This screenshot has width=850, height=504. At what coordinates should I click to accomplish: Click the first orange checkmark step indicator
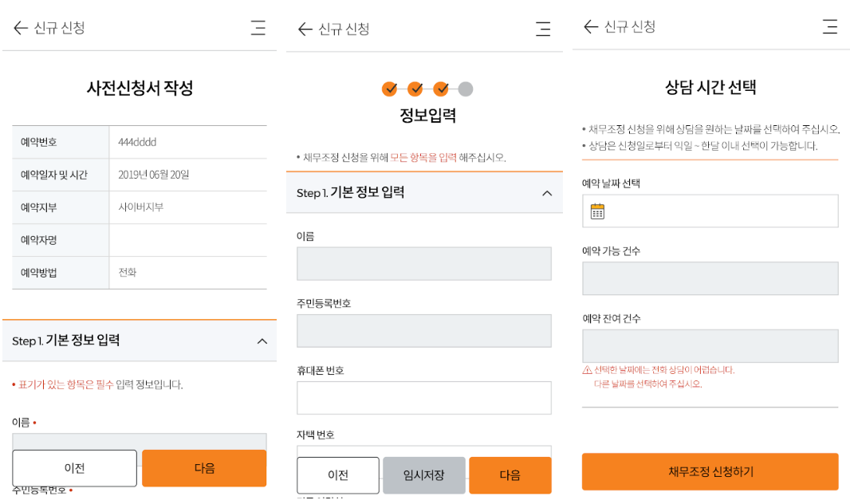pyautogui.click(x=390, y=90)
